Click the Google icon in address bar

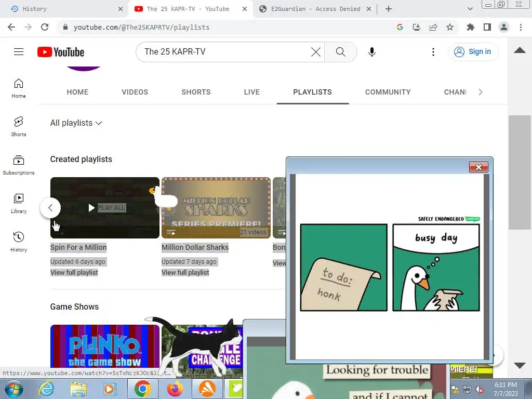tap(400, 27)
